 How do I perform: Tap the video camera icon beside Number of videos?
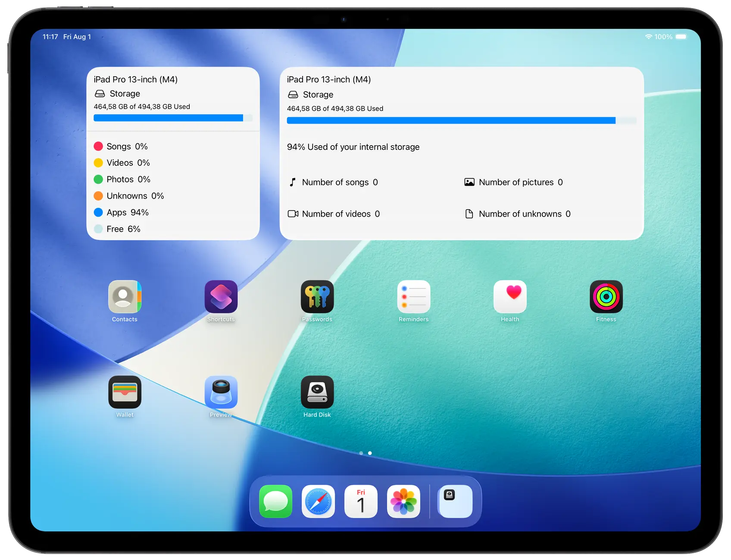[x=293, y=214]
